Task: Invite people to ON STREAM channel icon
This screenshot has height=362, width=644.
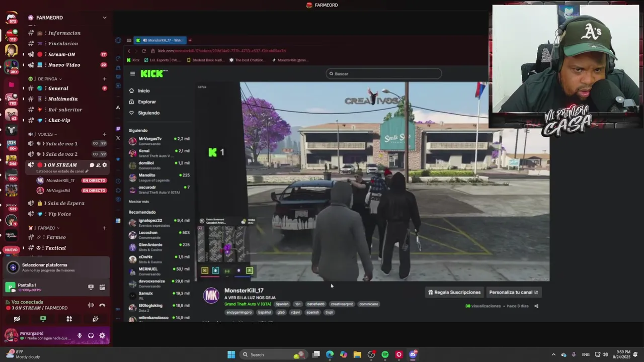Action: [x=98, y=165]
